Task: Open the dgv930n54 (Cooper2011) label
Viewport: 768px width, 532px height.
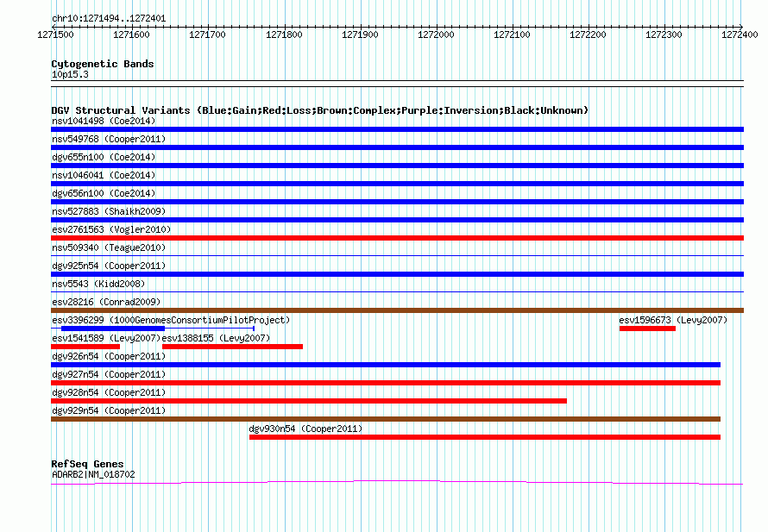Action: (x=305, y=429)
